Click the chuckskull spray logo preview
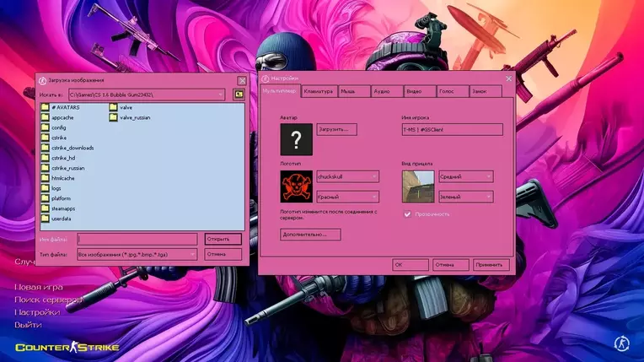 pos(296,186)
